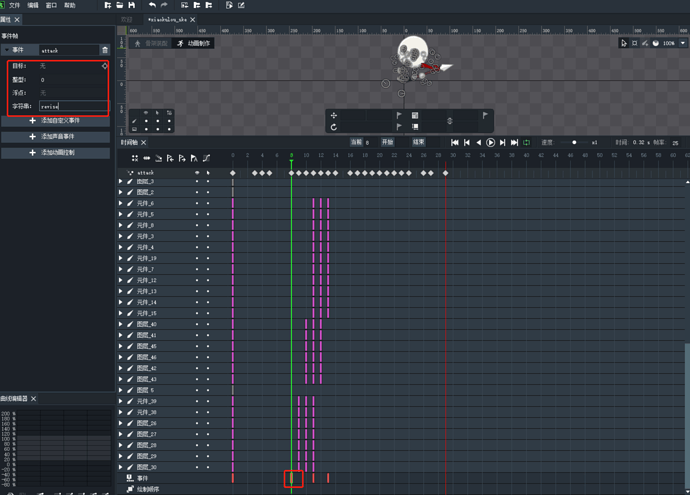
Task: Toggle visibility dot for 元件_12 layer
Action: pos(197,280)
